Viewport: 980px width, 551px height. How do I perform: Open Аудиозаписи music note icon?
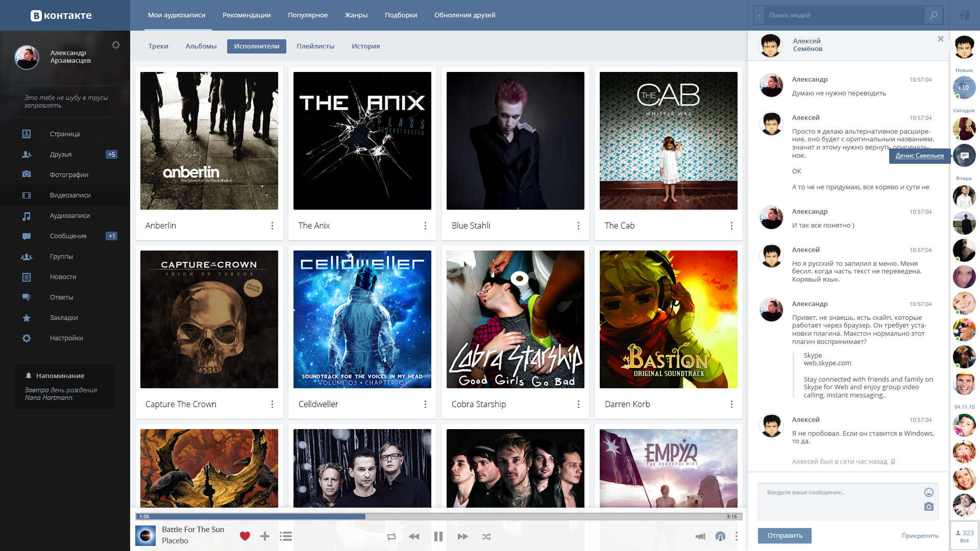tap(27, 216)
